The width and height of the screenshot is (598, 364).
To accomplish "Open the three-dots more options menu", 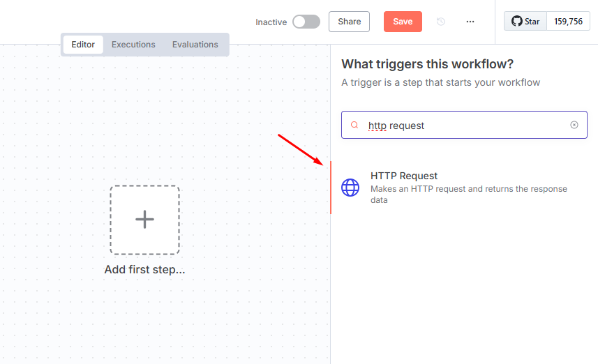I will tap(470, 22).
